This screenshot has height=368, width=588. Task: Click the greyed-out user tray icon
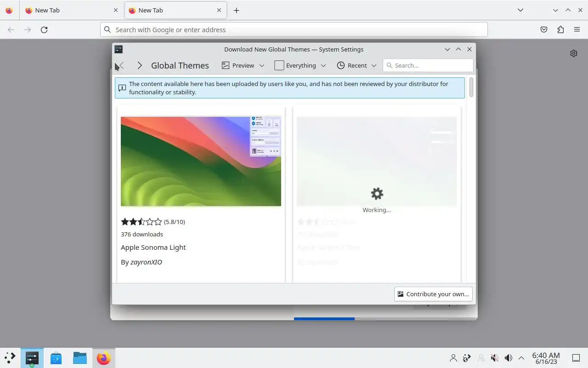[481, 358]
